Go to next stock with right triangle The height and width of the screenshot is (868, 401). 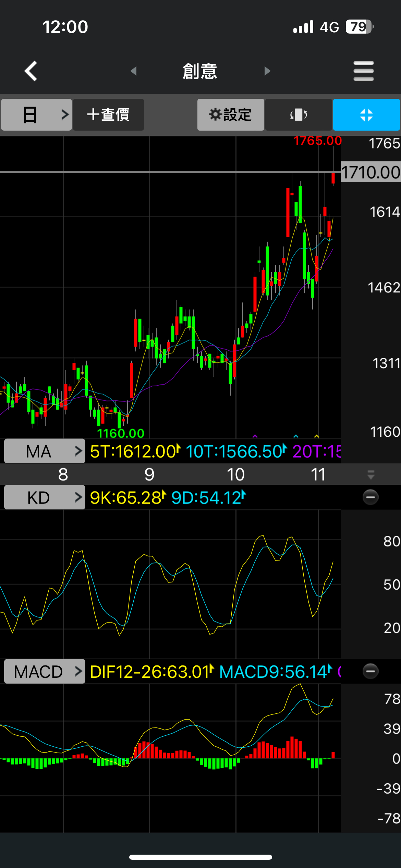point(267,71)
